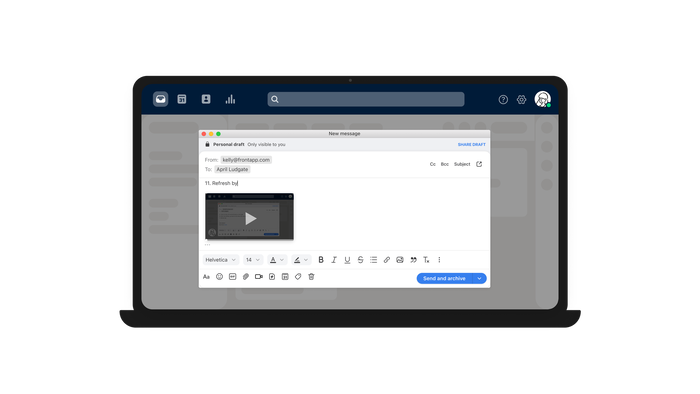The image size is (700, 394).
Task: Toggle italic formatting
Action: coord(333,260)
